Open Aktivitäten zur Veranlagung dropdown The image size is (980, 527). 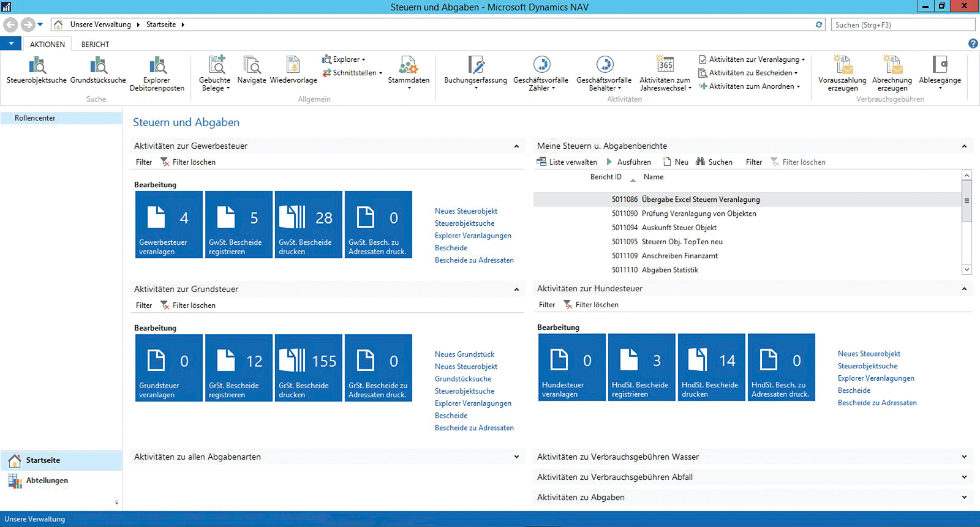click(x=753, y=59)
